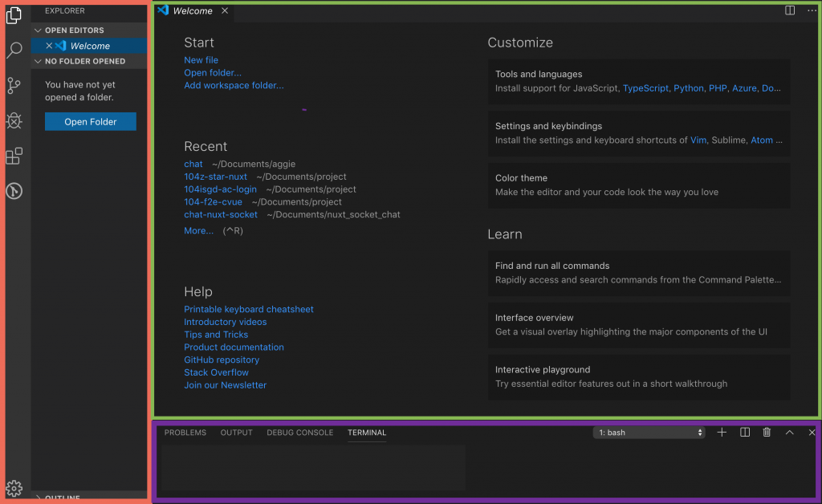The height and width of the screenshot is (504, 822).
Task: Click the New file link
Action: (201, 59)
